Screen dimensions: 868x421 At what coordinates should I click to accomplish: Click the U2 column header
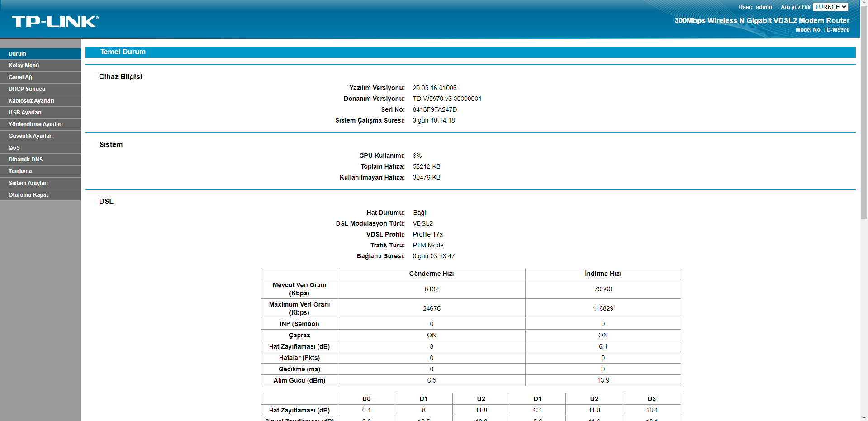(481, 399)
